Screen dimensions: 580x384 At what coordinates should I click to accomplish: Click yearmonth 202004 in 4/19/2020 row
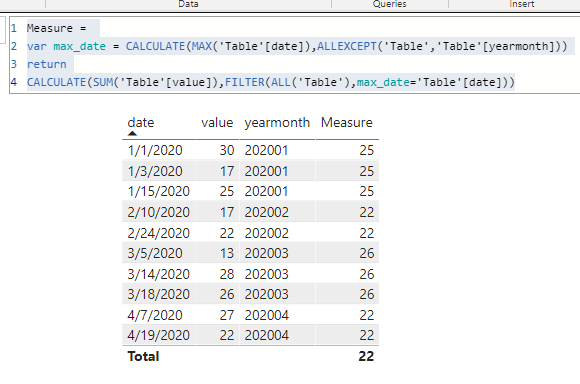coord(266,335)
